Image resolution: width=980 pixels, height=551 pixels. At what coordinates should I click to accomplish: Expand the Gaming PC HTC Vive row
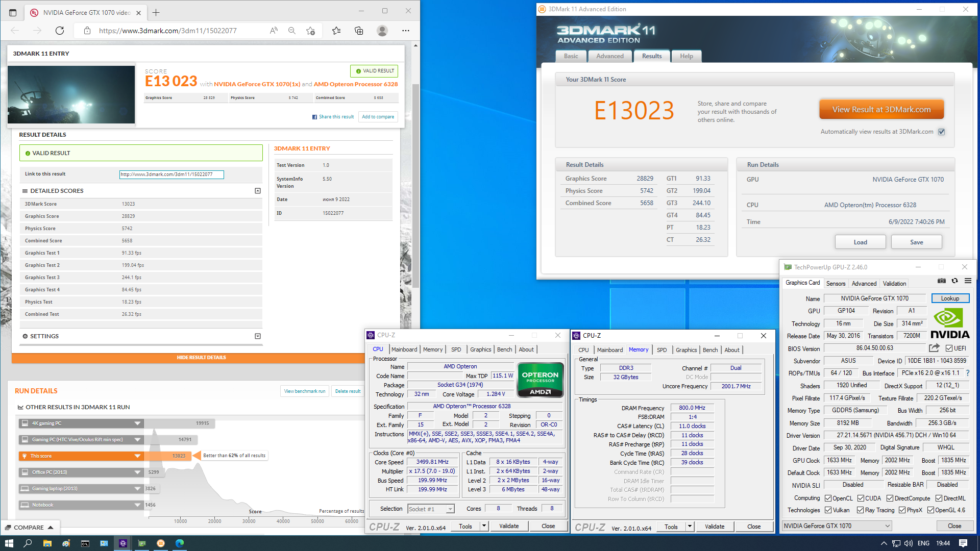(x=137, y=440)
